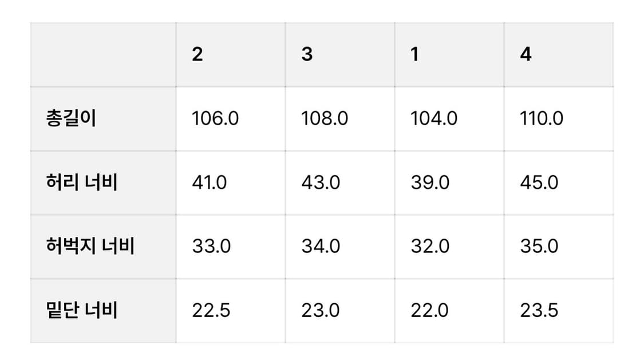The height and width of the screenshot is (357, 644).
Task: Select the 110.0 cell in 총길이 row
Action: click(x=542, y=119)
